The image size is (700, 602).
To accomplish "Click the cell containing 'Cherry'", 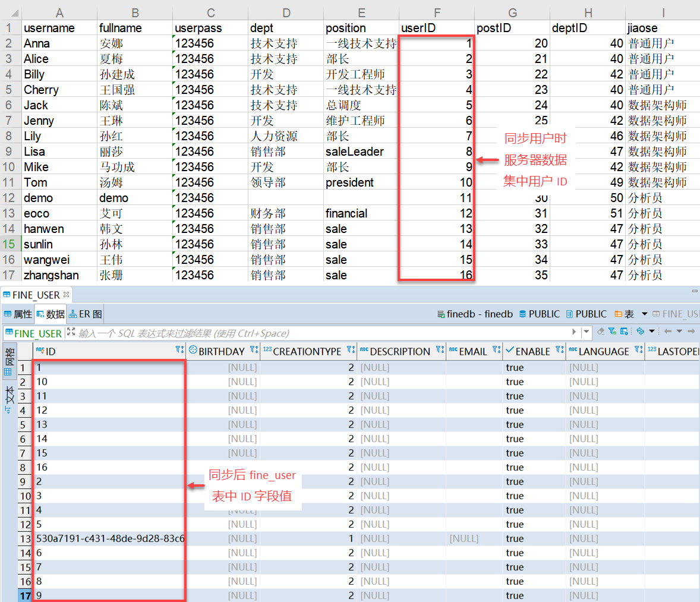I will pyautogui.click(x=59, y=90).
